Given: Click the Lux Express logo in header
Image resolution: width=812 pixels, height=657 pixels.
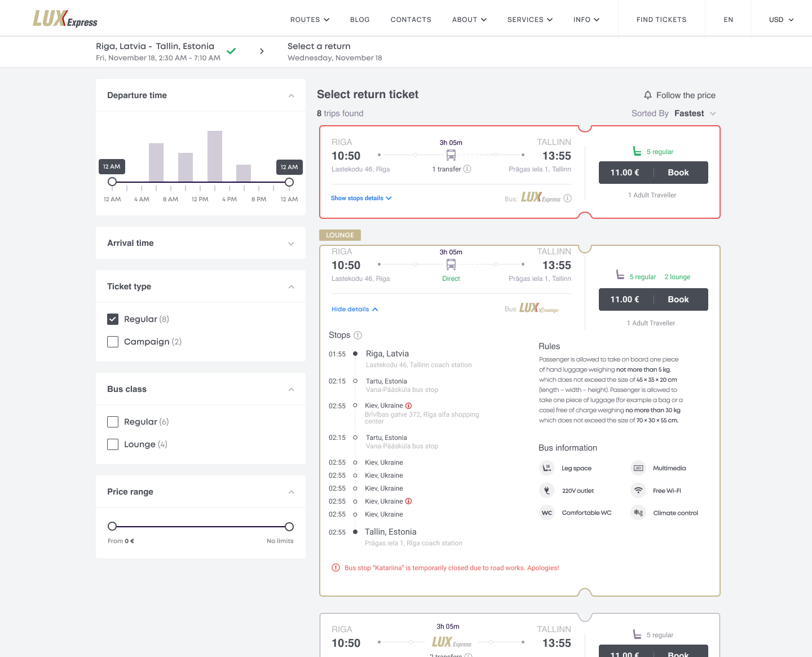Looking at the screenshot, I should pos(65,19).
